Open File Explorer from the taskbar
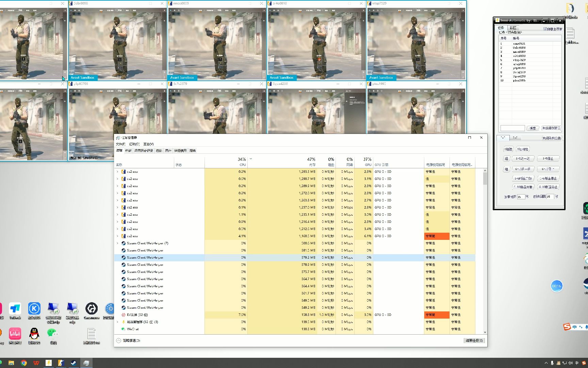 11,363
